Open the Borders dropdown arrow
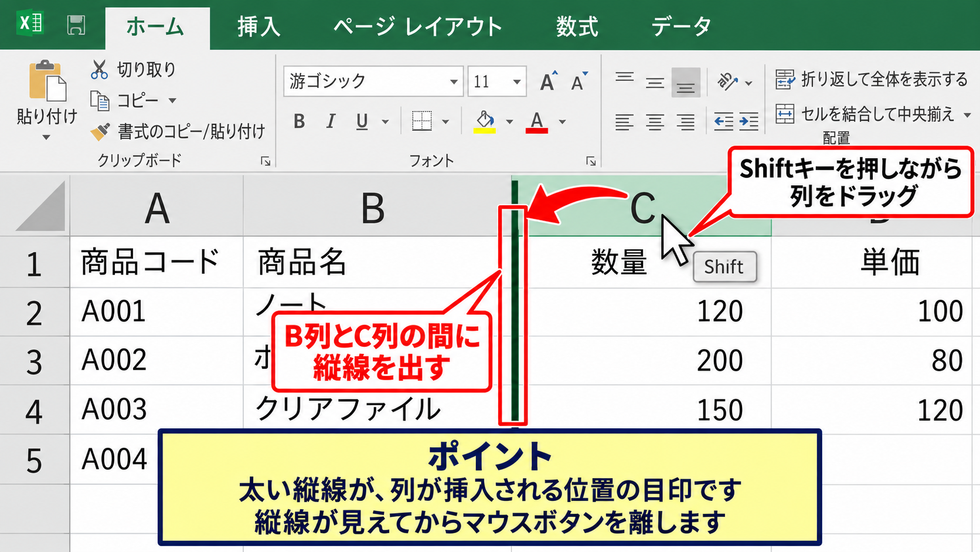This screenshot has width=980, height=552. coord(445,122)
